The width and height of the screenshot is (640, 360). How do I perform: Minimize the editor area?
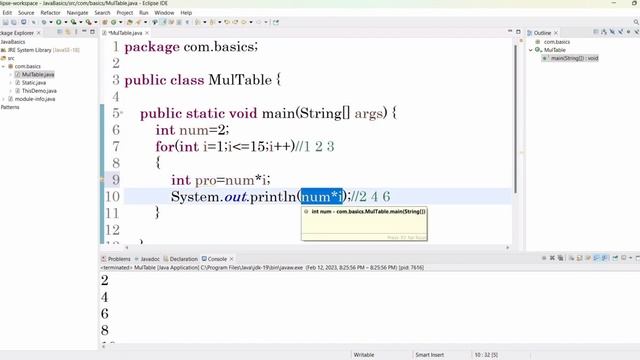click(510, 31)
